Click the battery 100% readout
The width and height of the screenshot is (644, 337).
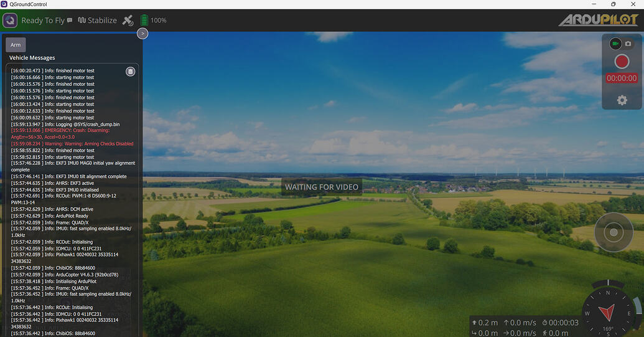click(158, 20)
